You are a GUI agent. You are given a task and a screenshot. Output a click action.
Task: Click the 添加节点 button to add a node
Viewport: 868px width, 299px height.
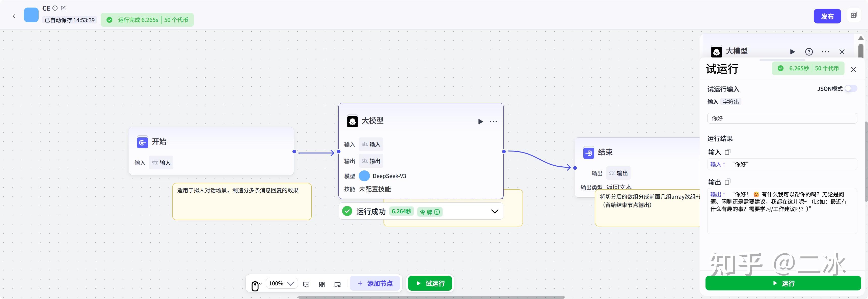(375, 284)
